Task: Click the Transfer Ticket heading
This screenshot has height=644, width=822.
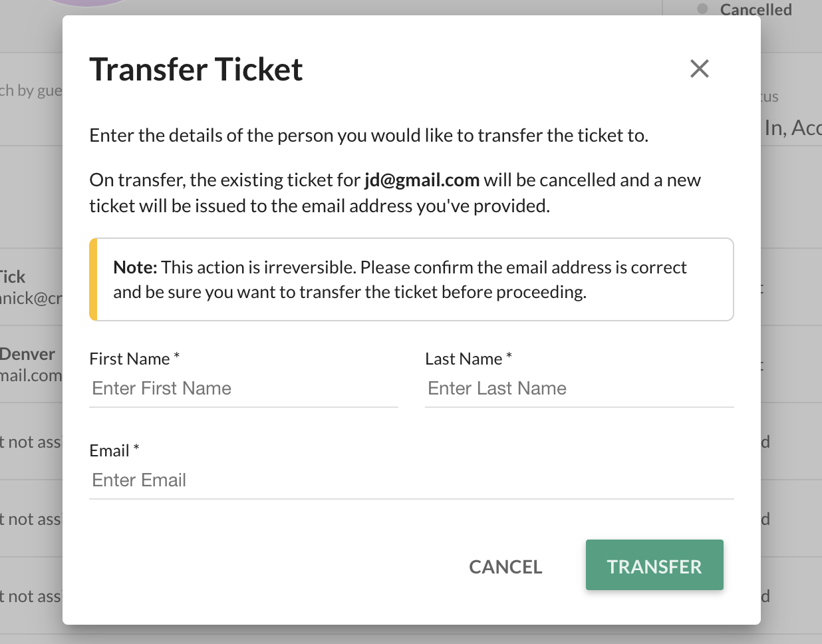Action: (x=196, y=69)
